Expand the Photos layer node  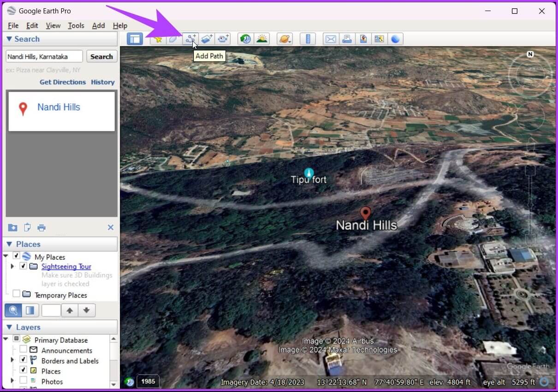(13, 380)
